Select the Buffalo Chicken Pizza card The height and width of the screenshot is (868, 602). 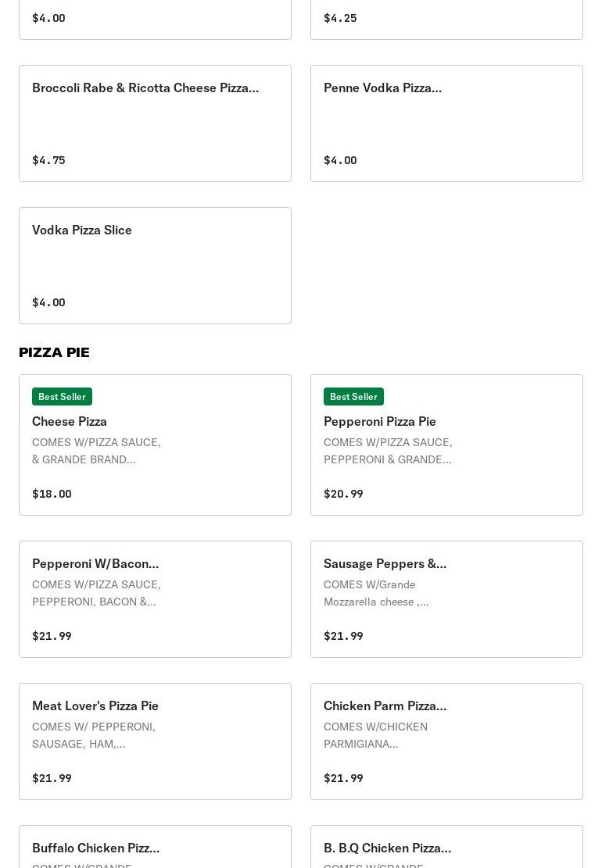(x=155, y=847)
